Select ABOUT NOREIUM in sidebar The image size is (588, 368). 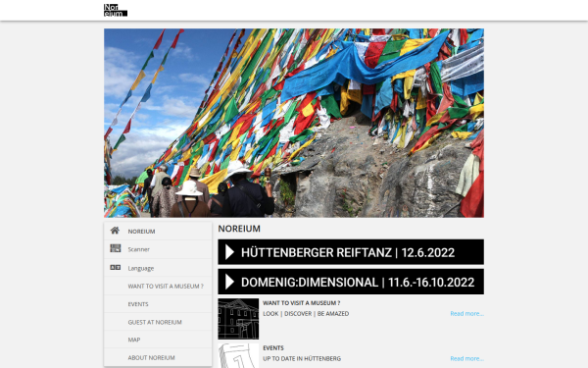click(158, 357)
